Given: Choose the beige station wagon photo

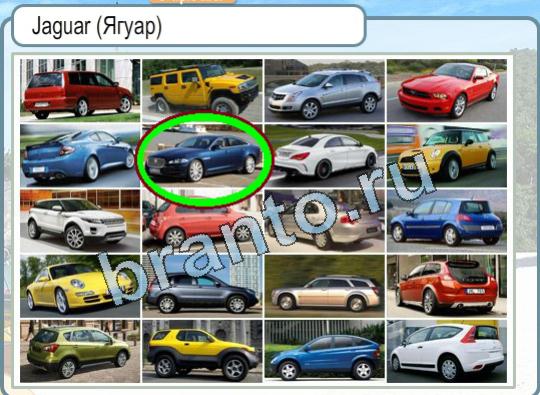Looking at the screenshot, I should pyautogui.click(x=324, y=286).
